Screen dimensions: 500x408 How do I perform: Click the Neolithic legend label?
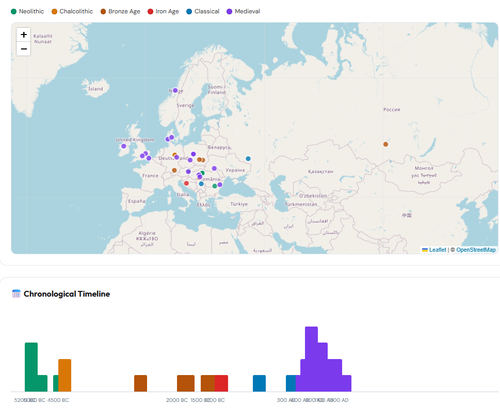(x=31, y=11)
